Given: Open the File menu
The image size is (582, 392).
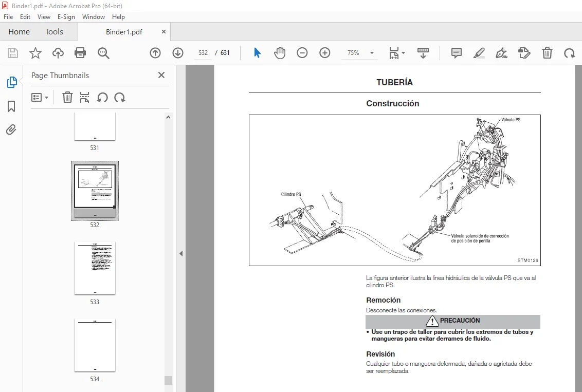Looking at the screenshot, I should pos(8,16).
